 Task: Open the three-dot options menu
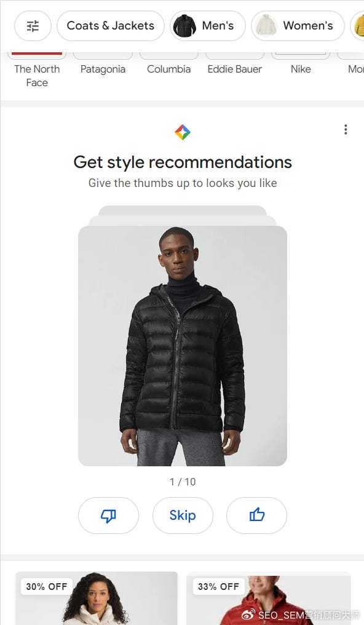click(346, 130)
